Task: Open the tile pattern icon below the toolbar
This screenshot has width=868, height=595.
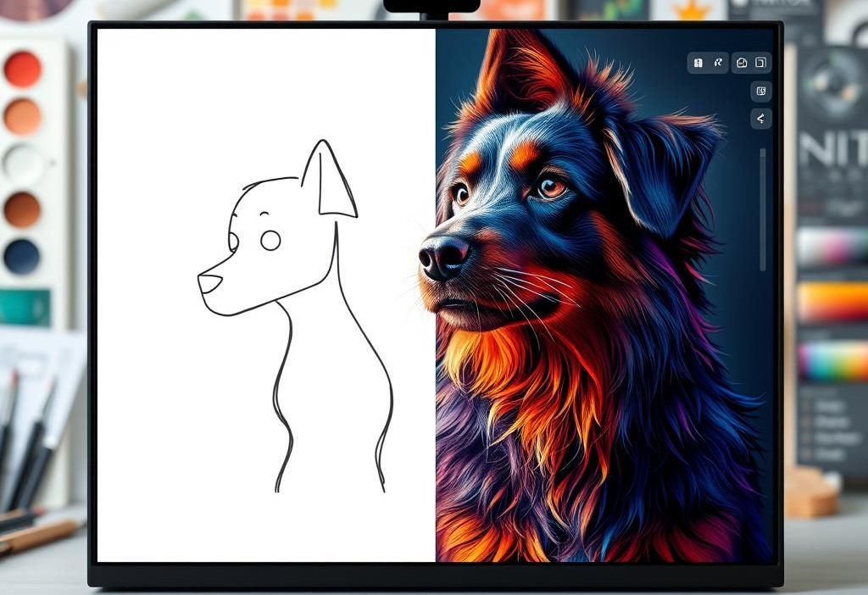Action: (761, 91)
